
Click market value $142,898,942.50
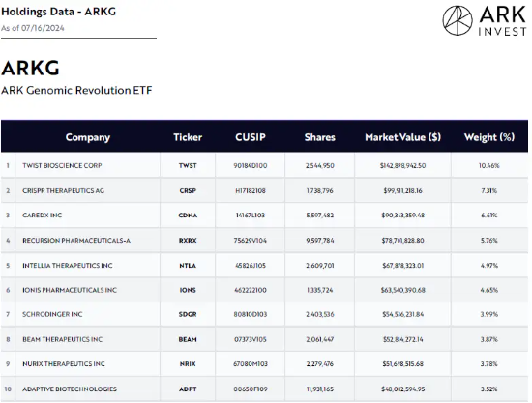[402, 165]
